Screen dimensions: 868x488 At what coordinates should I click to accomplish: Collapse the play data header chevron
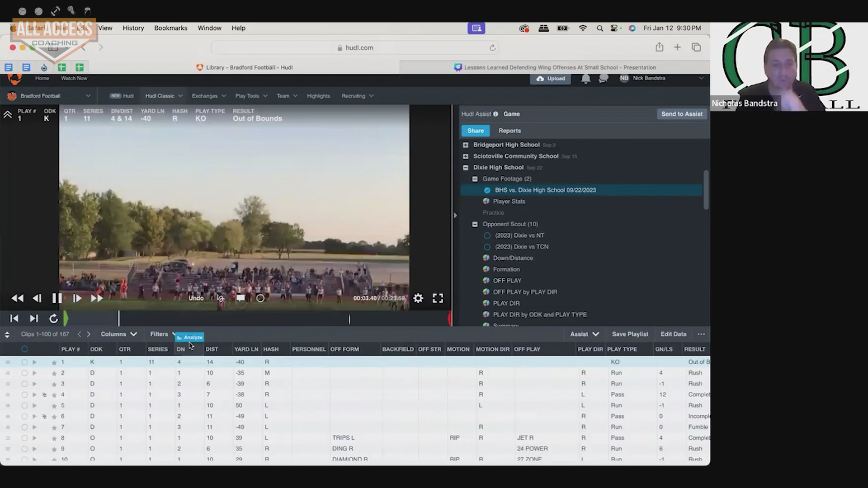pos(8,115)
